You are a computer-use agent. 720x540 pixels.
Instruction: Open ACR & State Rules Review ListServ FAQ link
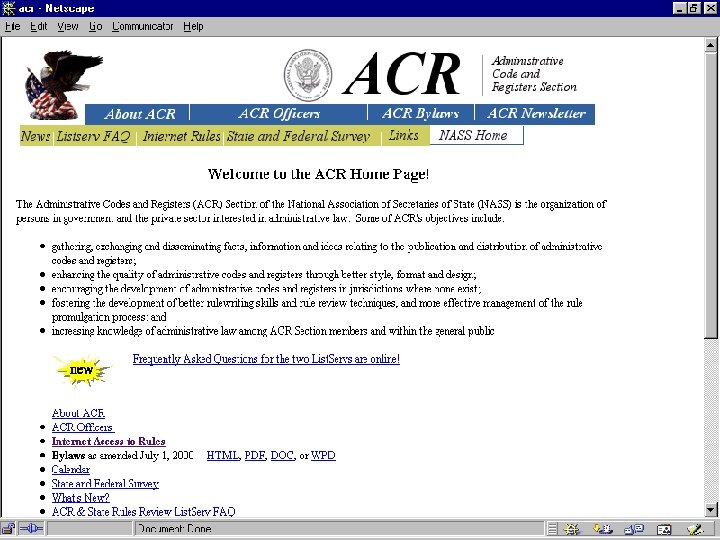pyautogui.click(x=143, y=512)
